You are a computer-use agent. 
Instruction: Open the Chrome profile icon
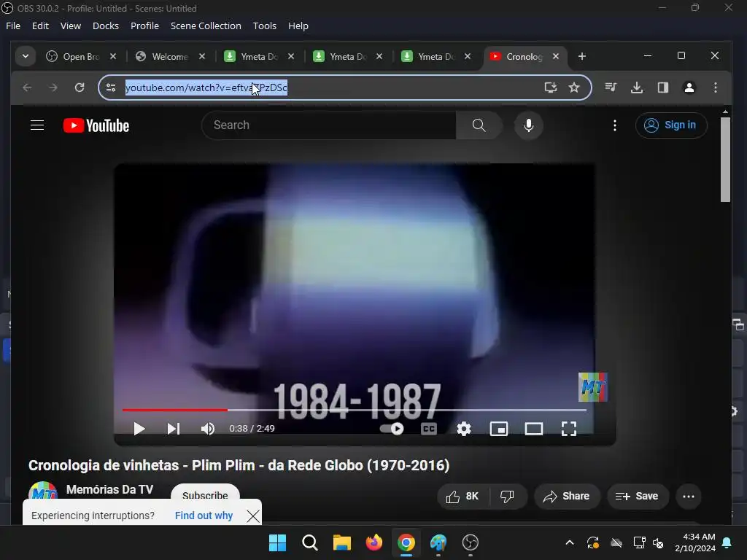coord(689,87)
